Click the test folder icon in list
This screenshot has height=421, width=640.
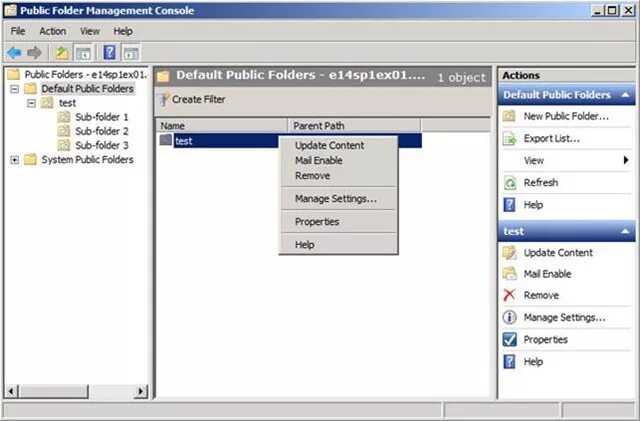[x=166, y=140]
